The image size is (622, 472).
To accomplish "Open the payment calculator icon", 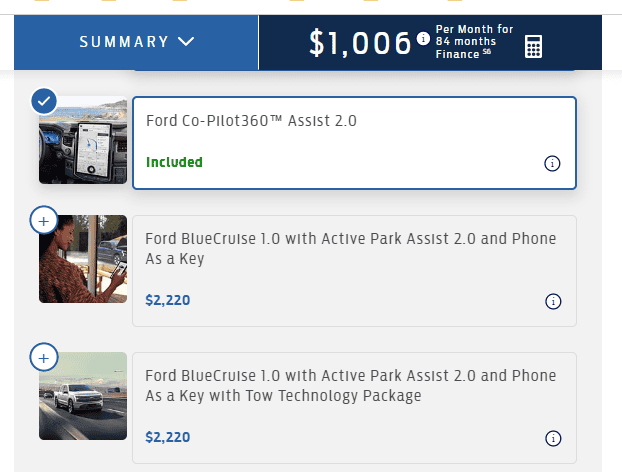I will coord(533,48).
